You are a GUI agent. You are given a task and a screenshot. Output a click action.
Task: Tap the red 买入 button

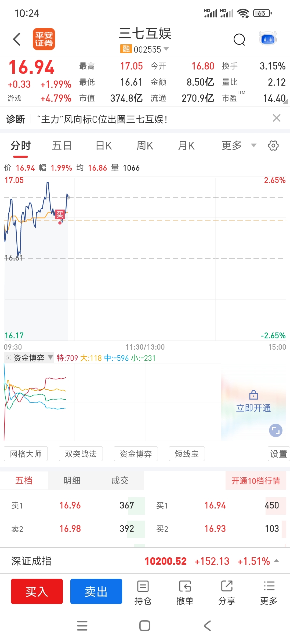click(x=37, y=591)
